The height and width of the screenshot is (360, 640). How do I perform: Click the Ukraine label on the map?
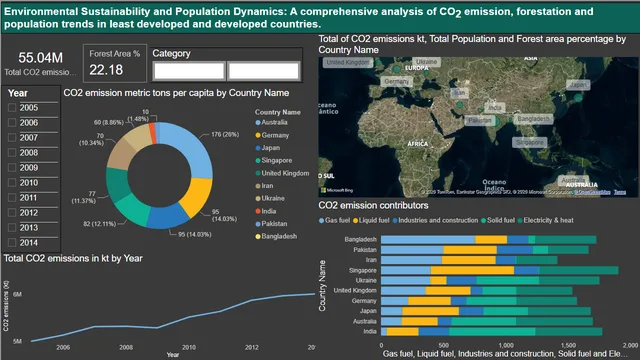(x=427, y=62)
